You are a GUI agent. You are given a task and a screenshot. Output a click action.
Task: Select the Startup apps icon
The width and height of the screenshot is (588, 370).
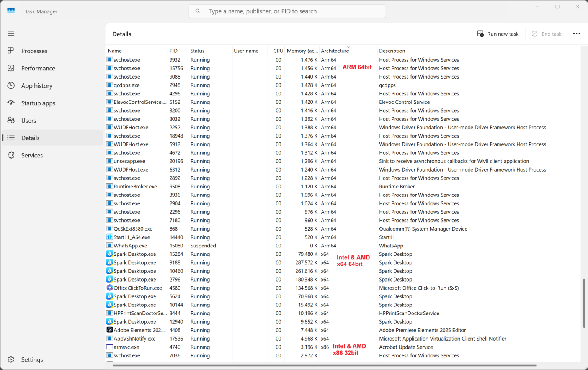[x=11, y=103]
